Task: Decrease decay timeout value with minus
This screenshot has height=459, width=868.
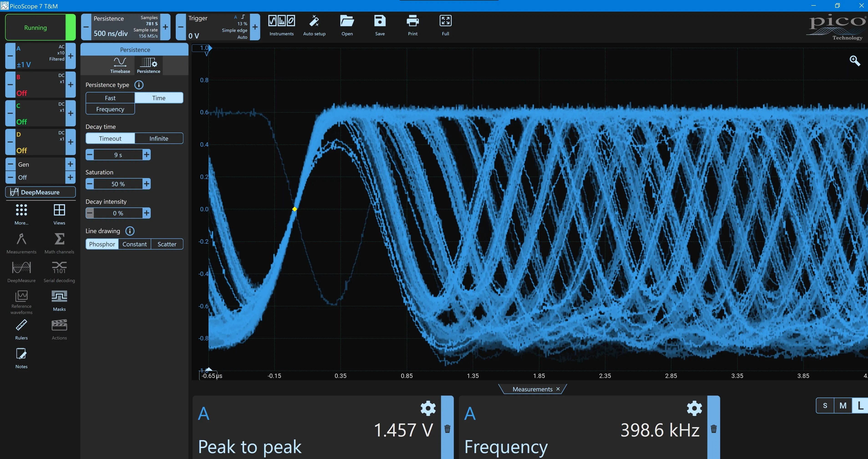Action: coord(90,155)
